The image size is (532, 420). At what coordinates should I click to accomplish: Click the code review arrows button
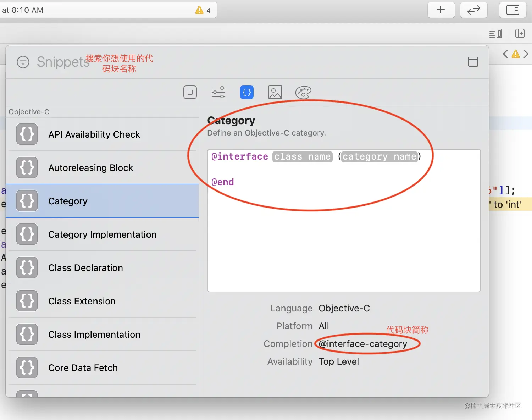tap(473, 10)
